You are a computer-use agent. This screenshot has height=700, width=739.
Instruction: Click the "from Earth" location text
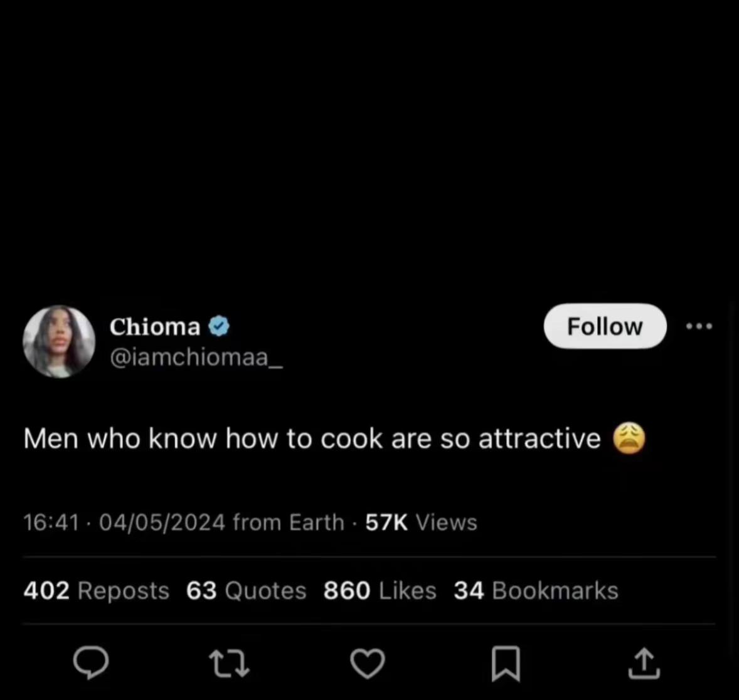[x=288, y=522]
